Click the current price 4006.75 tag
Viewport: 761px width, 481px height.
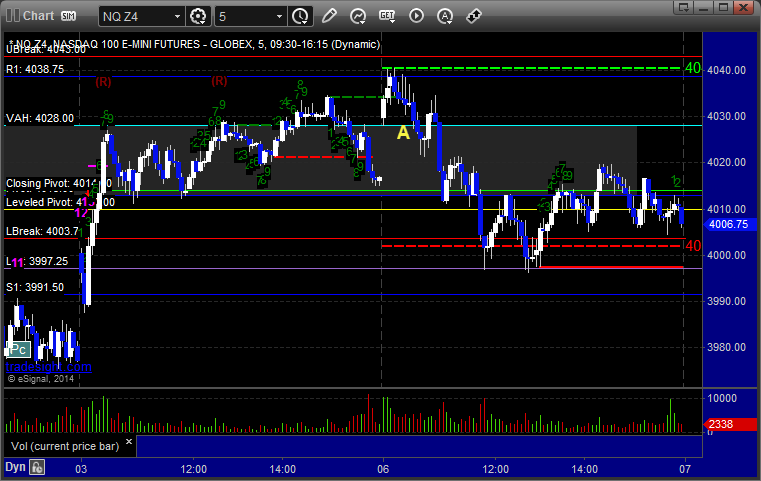(729, 224)
